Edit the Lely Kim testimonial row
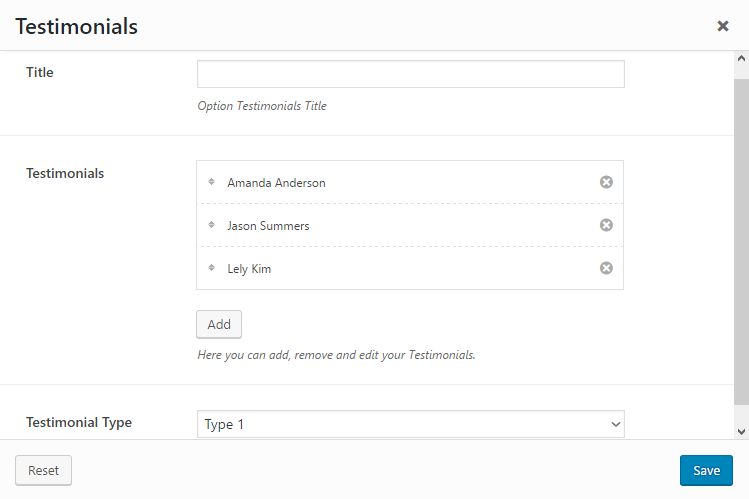Image resolution: width=749 pixels, height=499 pixels. coord(249,269)
